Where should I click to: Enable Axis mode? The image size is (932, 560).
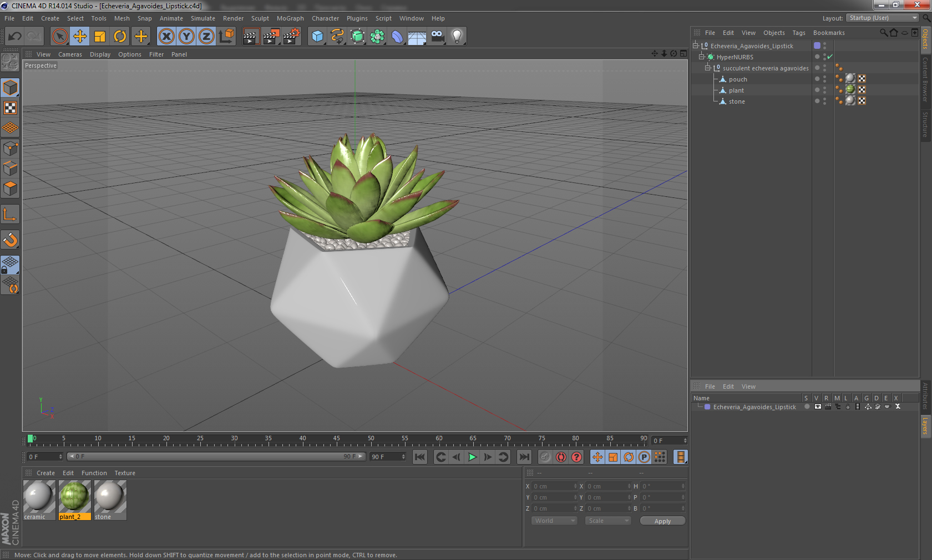10,214
